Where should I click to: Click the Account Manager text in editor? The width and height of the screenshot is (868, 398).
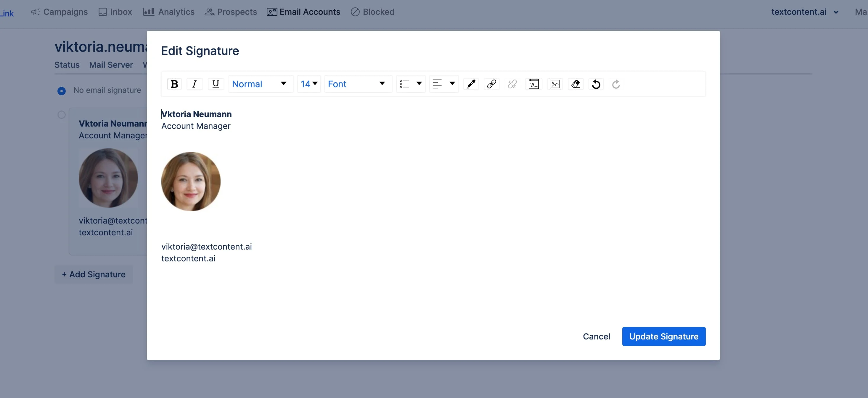click(x=196, y=126)
